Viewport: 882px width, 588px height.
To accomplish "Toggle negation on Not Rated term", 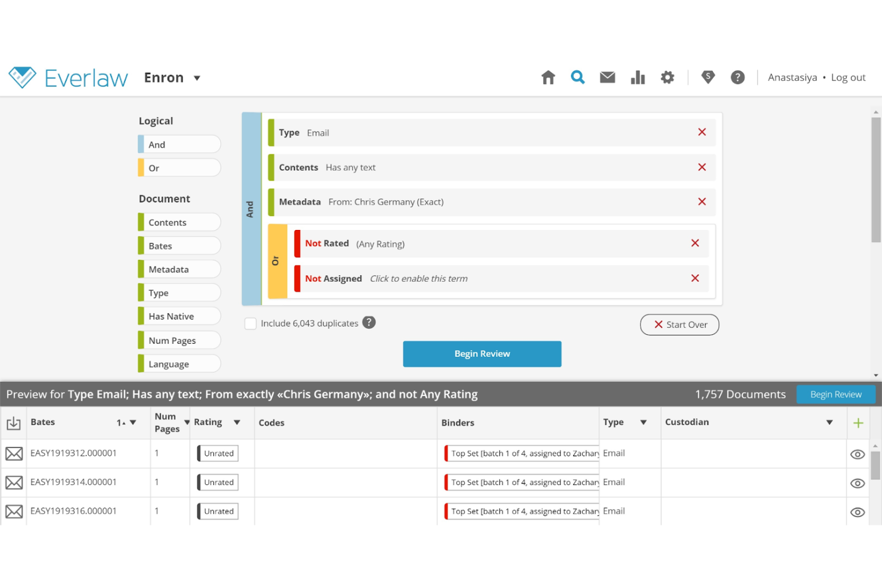I will (313, 243).
